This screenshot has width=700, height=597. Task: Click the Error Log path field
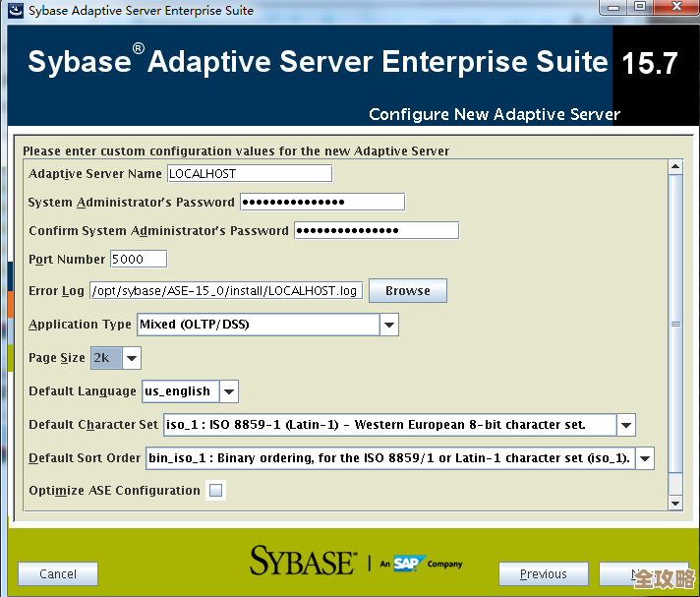coord(226,291)
